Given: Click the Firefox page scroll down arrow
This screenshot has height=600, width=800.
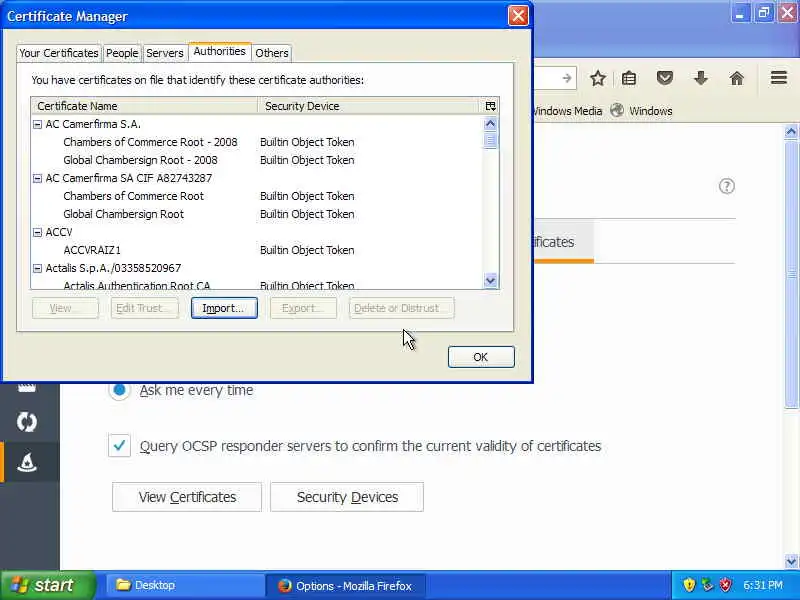Looking at the screenshot, I should [x=791, y=561].
